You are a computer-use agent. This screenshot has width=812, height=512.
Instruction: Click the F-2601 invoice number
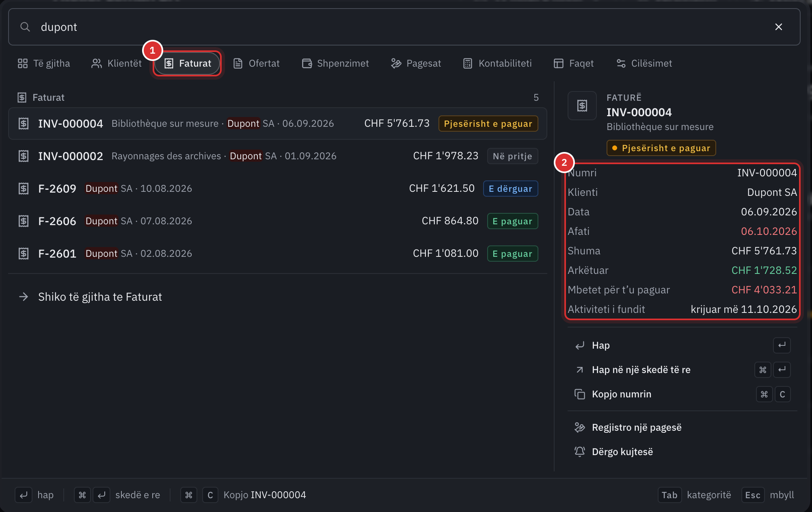point(57,254)
